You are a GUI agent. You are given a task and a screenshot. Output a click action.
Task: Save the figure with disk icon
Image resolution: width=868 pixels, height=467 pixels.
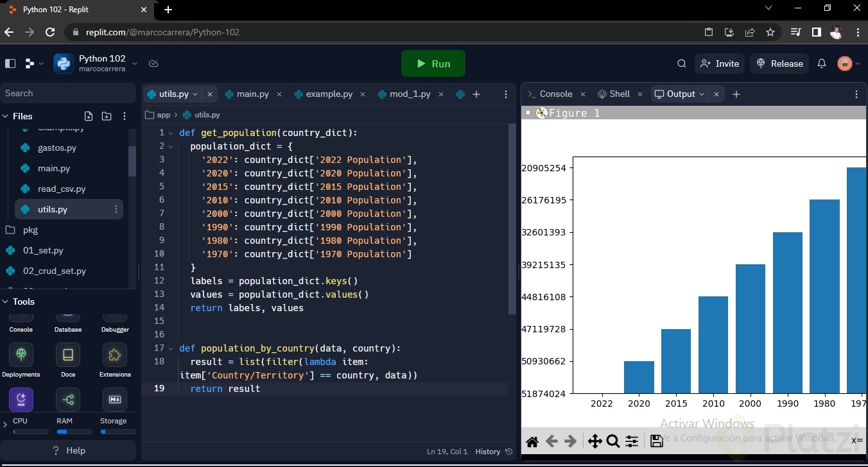[656, 441]
